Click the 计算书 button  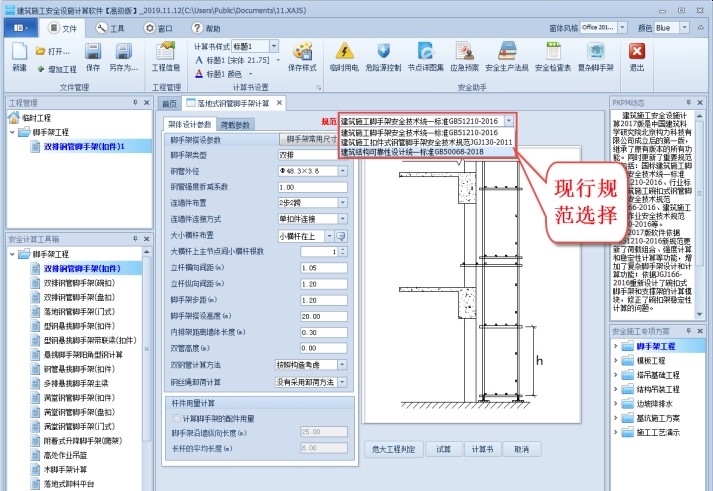click(483, 449)
